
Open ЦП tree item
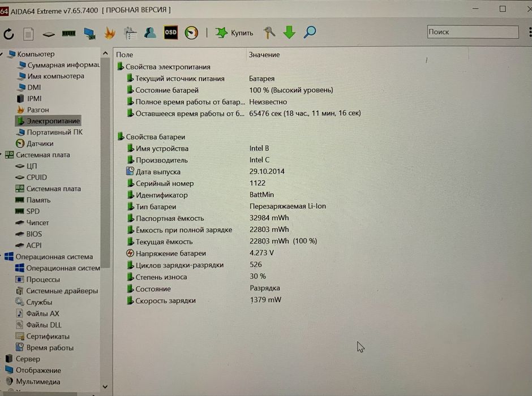coord(27,166)
